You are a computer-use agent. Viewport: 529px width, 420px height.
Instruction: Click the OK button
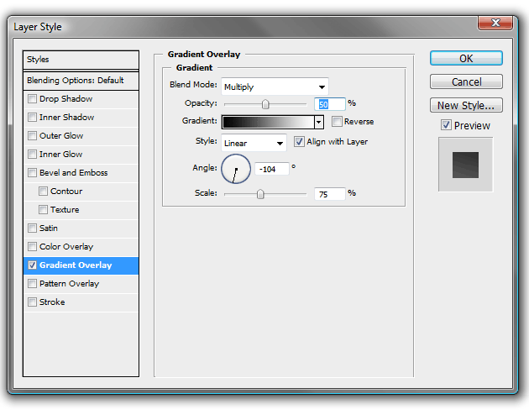tap(466, 58)
